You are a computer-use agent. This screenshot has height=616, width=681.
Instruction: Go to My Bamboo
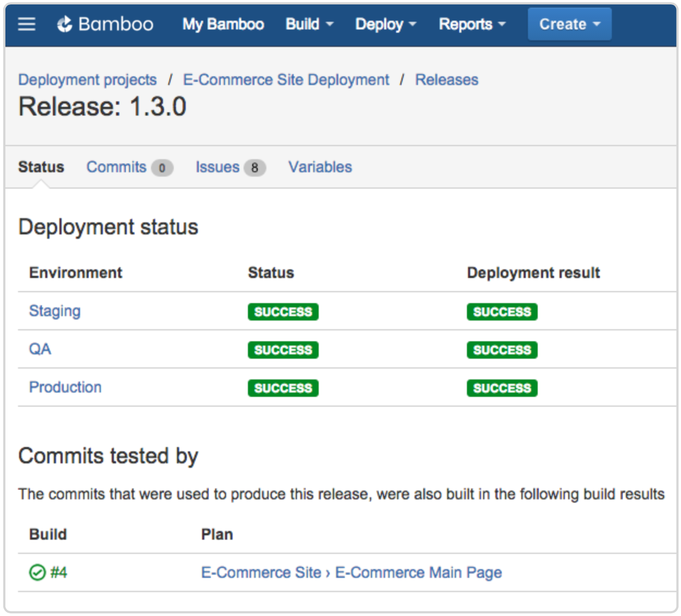click(223, 24)
